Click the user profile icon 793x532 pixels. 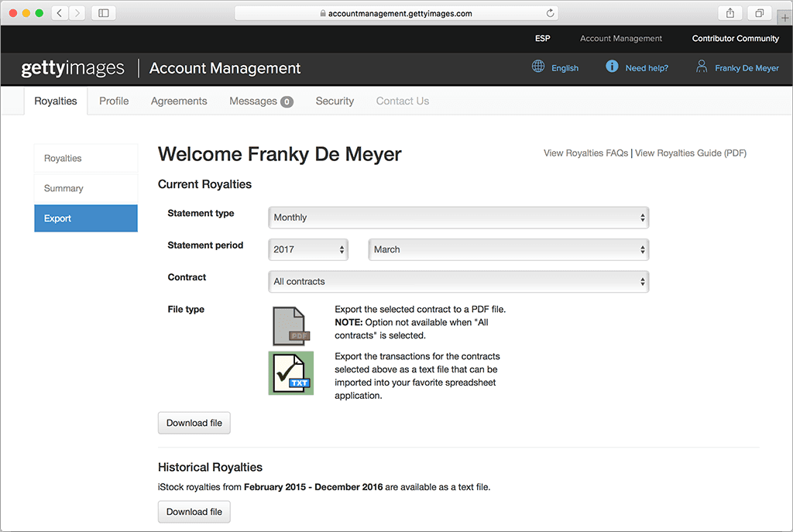click(702, 67)
